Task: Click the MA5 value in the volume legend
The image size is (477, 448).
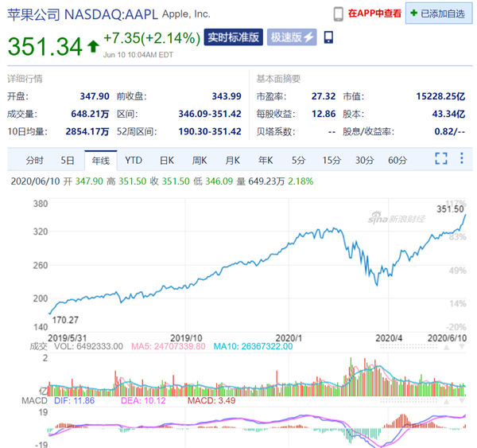Action: pos(169,346)
